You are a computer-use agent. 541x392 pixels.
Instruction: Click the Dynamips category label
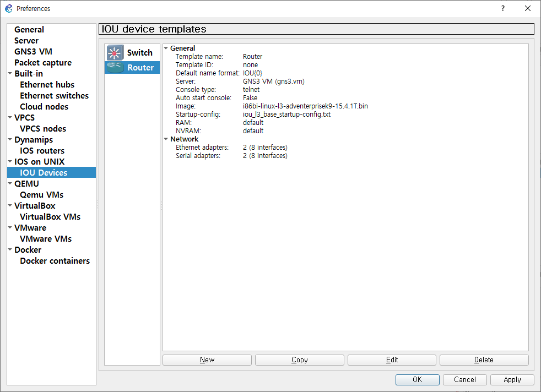click(34, 140)
